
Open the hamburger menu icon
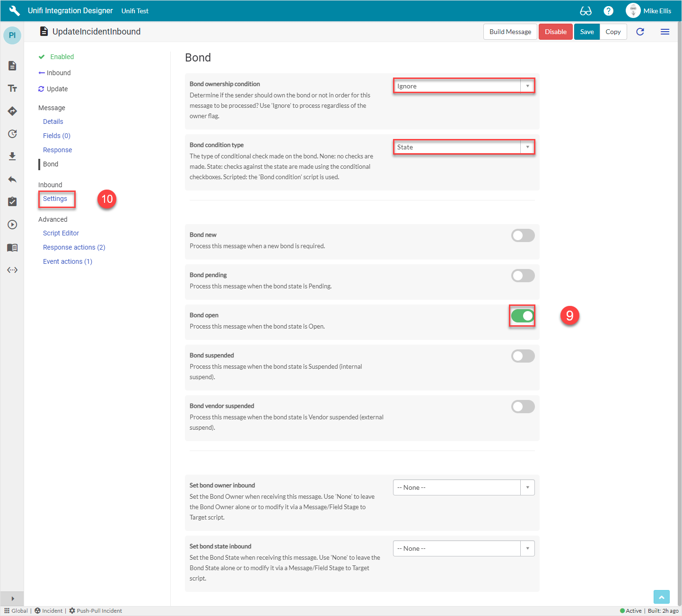coord(665,32)
